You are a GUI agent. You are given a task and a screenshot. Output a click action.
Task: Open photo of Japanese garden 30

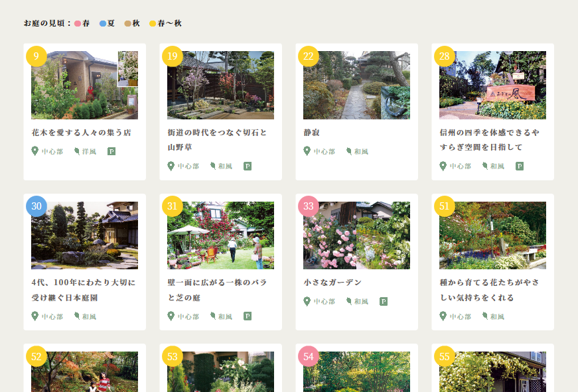click(84, 235)
